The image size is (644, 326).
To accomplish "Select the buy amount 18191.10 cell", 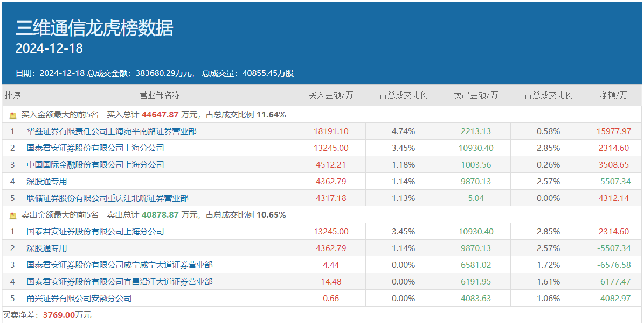I will click(331, 131).
